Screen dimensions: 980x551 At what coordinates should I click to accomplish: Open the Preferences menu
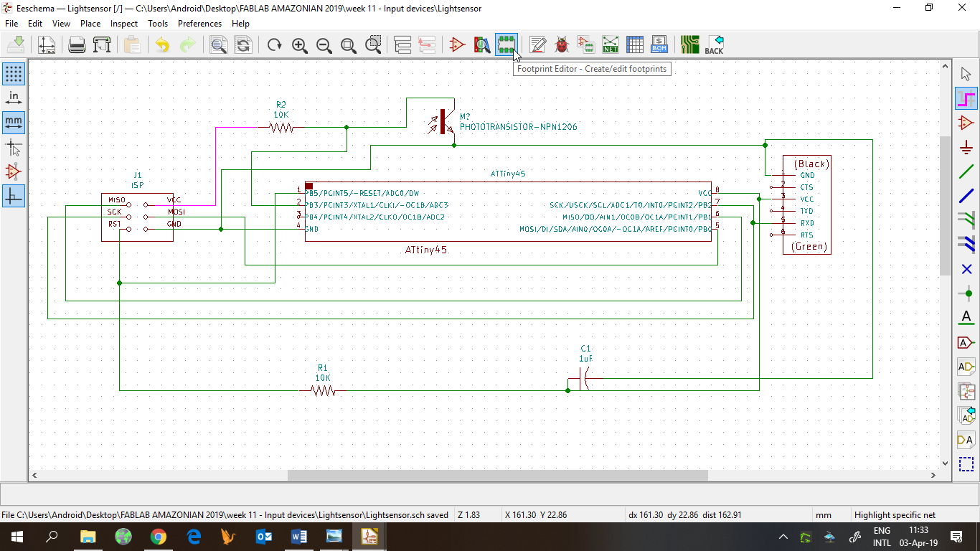click(x=200, y=24)
